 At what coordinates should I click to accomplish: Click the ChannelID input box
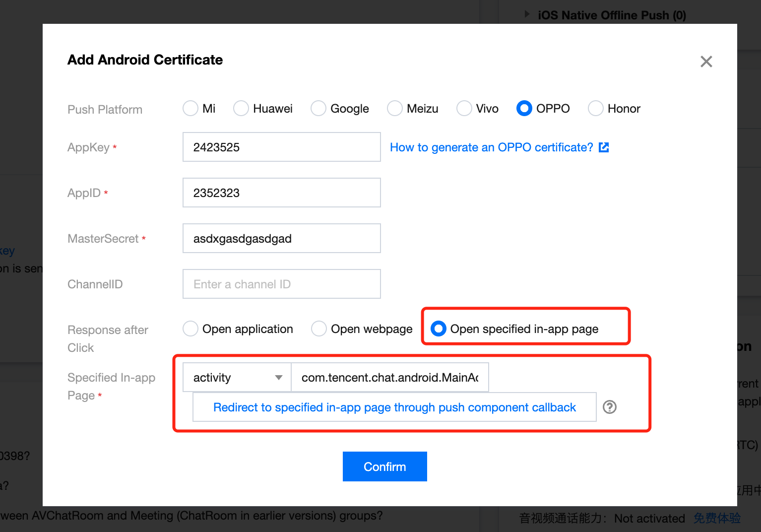tap(282, 284)
